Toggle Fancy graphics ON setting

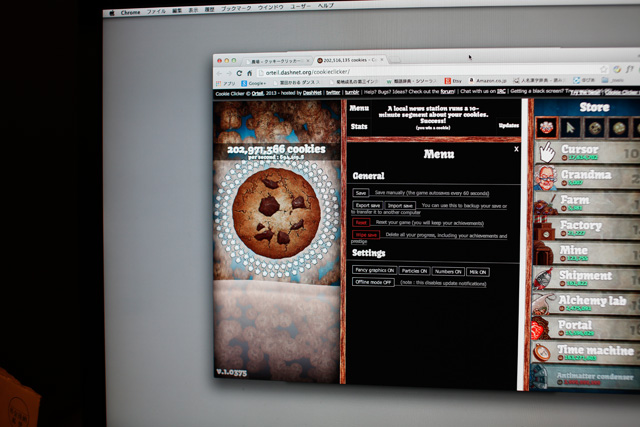pos(374,271)
